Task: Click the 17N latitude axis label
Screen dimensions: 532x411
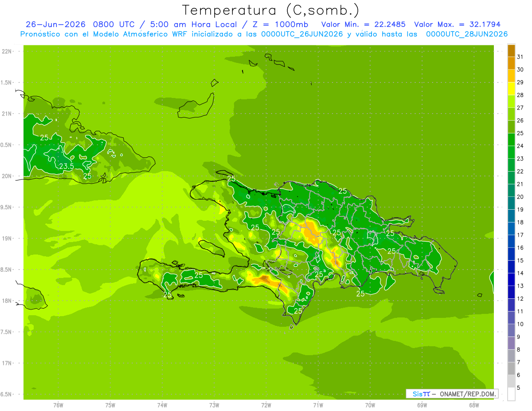Action: [7, 363]
